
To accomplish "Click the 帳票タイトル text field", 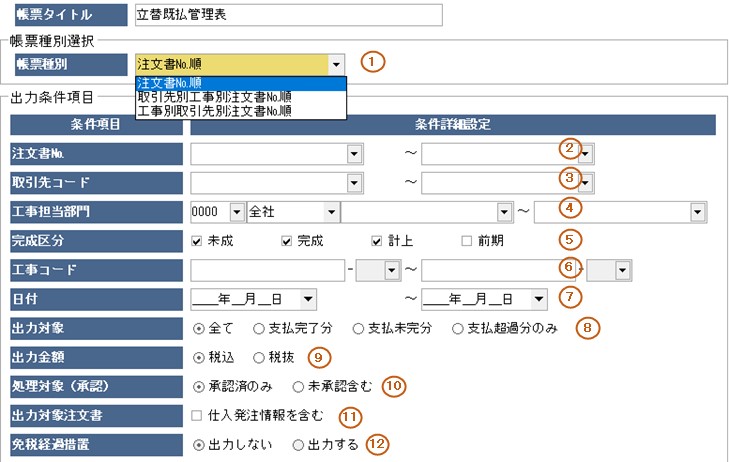I will (x=287, y=15).
